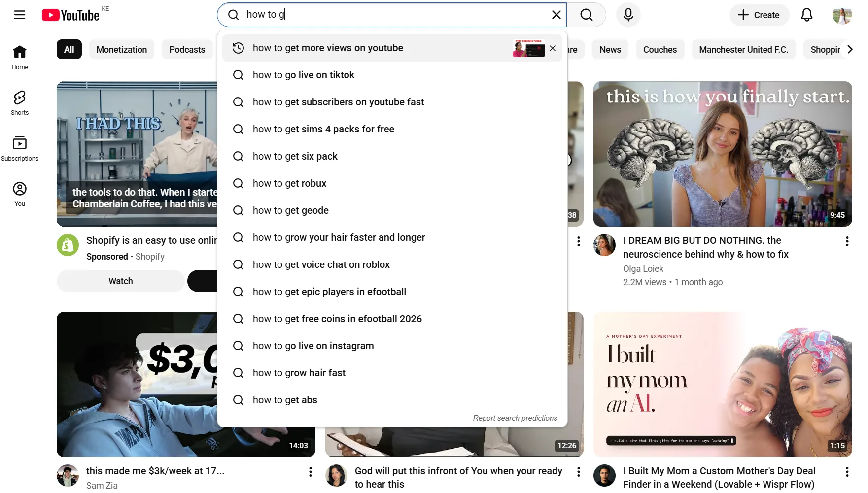Screen dimensions: 868x493
Task: Remove 'get more views' history suggestion
Action: click(x=553, y=48)
